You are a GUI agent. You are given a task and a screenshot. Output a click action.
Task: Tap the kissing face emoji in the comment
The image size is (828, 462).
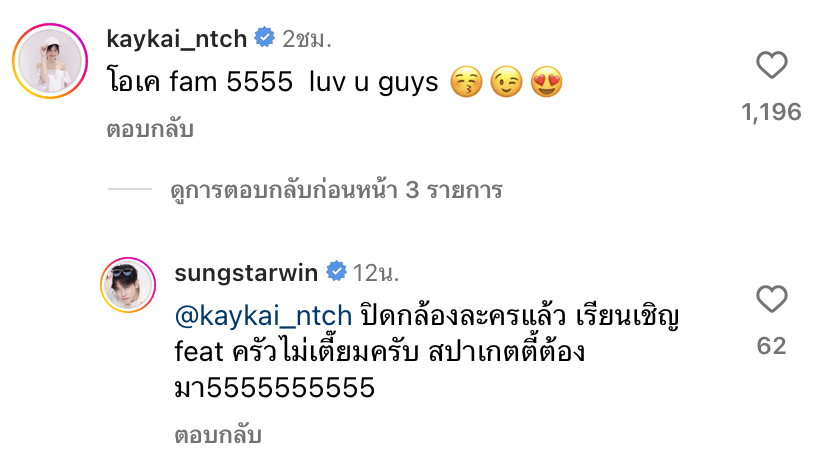(466, 82)
